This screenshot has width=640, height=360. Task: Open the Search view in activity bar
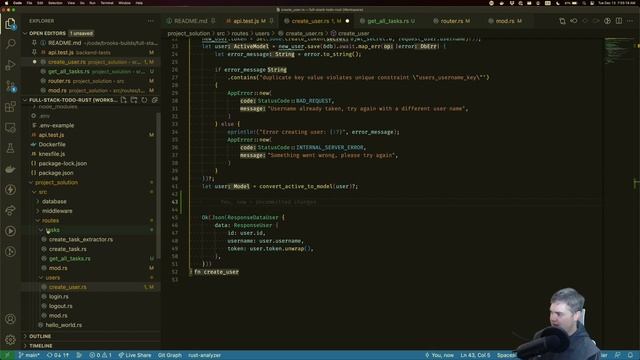[10, 44]
